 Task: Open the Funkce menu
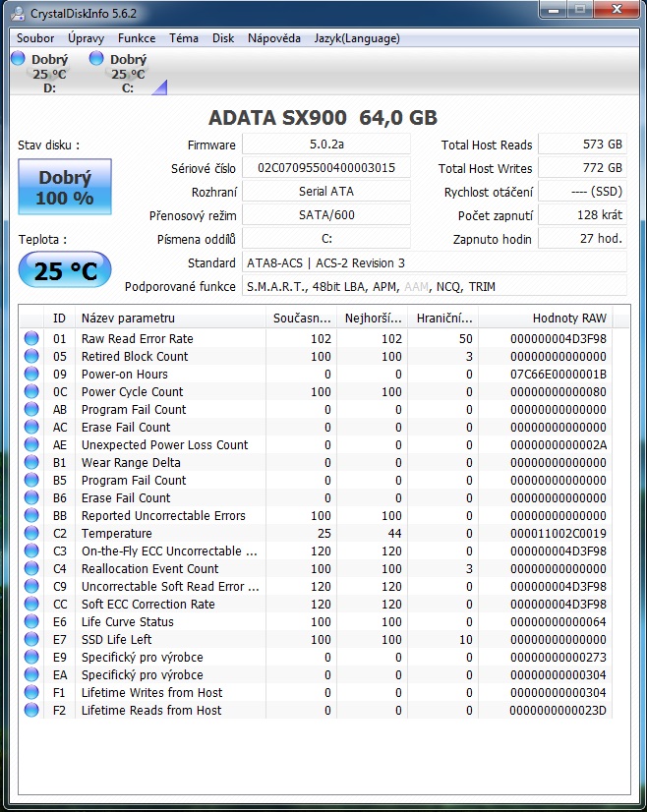click(137, 38)
